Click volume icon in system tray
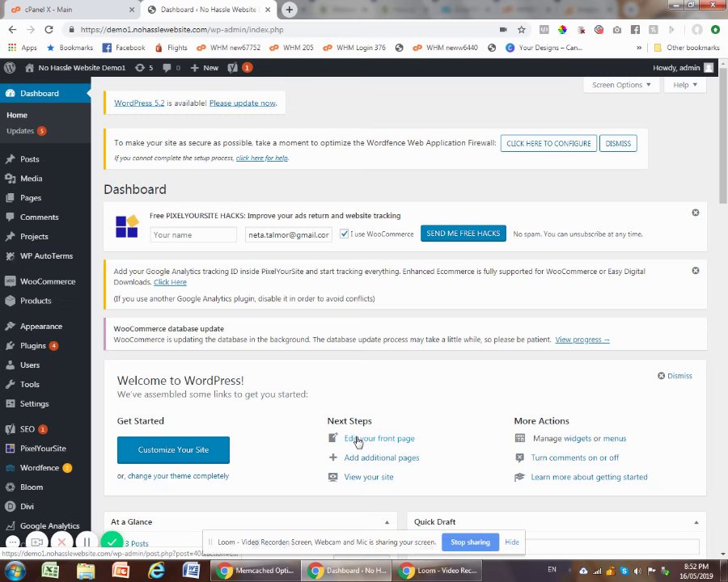Image resolution: width=728 pixels, height=582 pixels. click(x=638, y=571)
